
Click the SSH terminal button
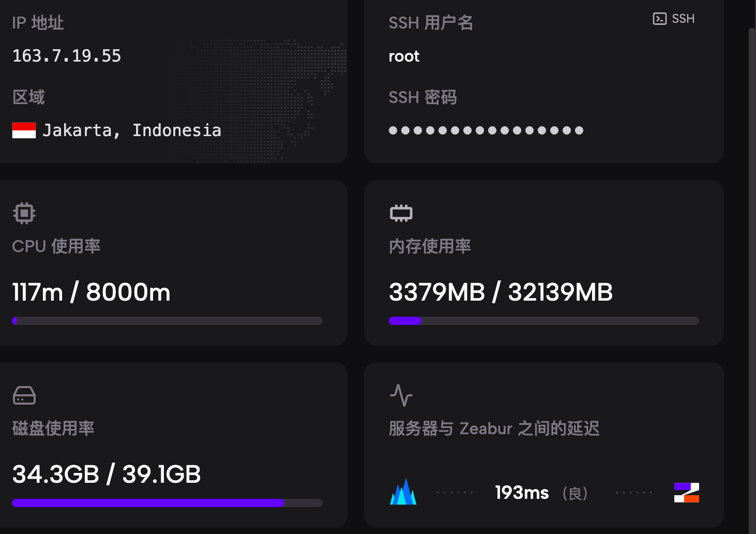pos(674,19)
